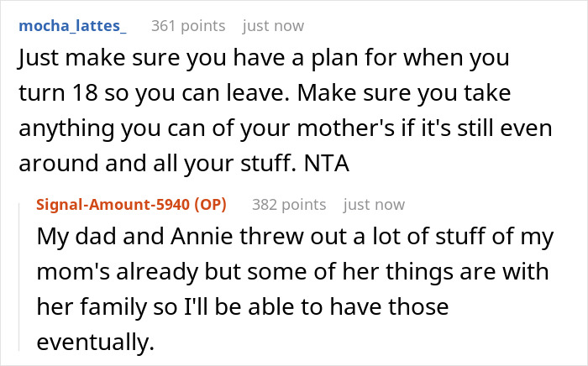The image size is (588, 366).
Task: Click the 361 points score
Action: 188,26
